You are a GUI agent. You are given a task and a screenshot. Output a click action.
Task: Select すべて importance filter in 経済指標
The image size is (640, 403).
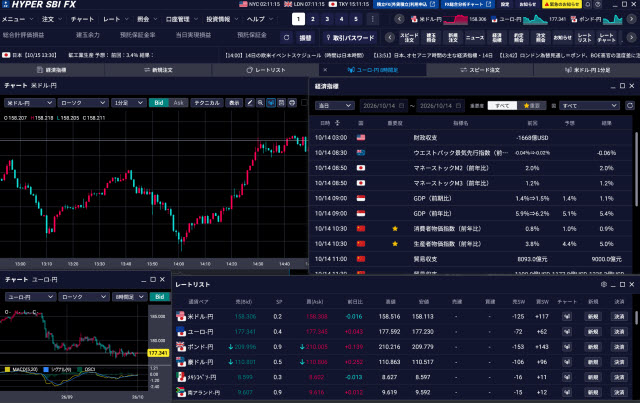502,106
